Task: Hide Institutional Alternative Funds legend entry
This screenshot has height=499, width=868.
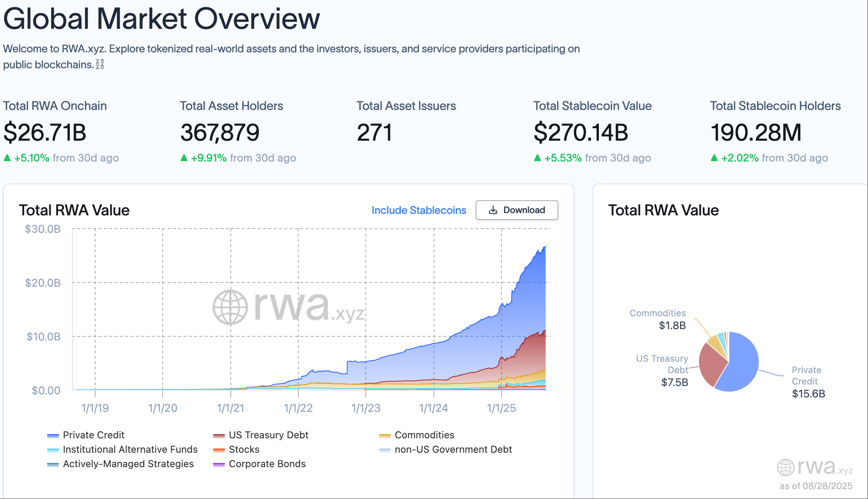Action: click(x=130, y=449)
